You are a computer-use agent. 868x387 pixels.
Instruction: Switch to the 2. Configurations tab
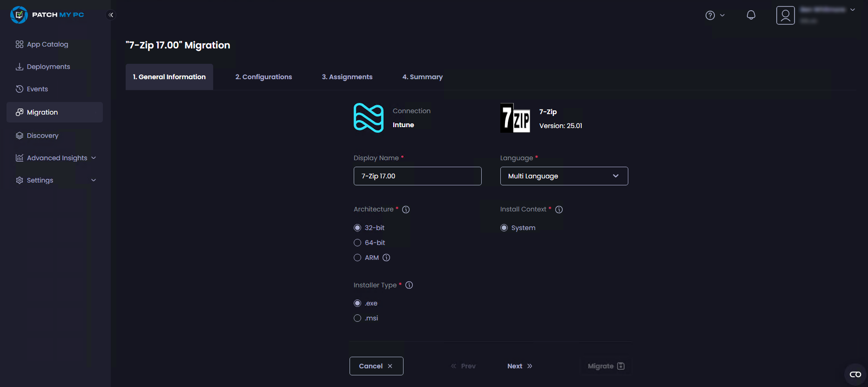[x=263, y=77]
